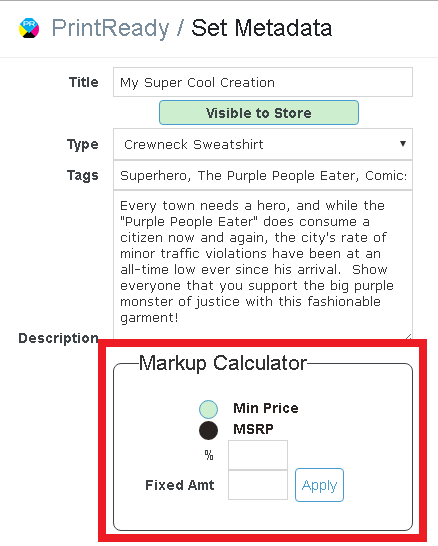The image size is (438, 546).
Task: Focus the Fixed Amt input box
Action: click(x=258, y=485)
